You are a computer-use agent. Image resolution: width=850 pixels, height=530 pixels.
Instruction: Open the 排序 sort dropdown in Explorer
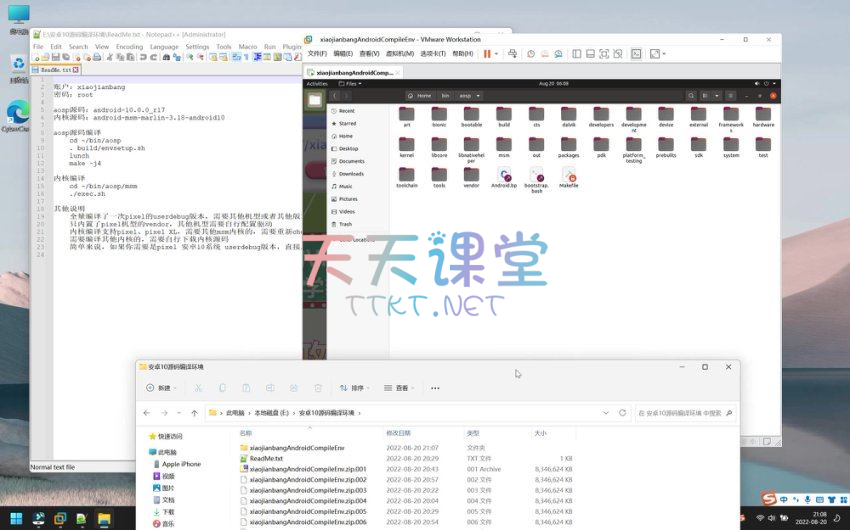353,387
